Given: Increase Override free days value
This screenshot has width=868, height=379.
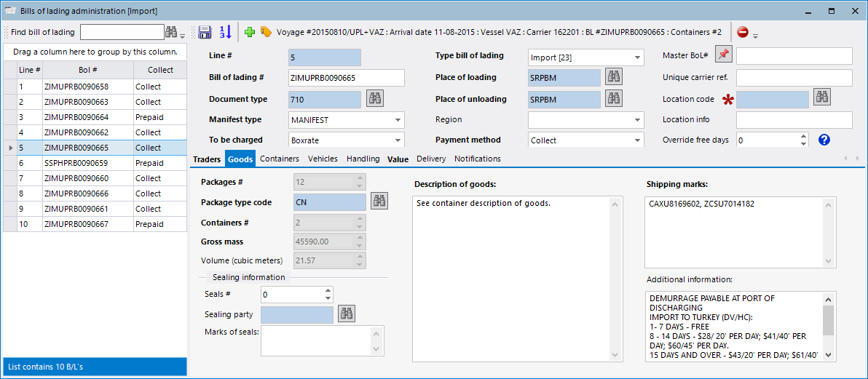Looking at the screenshot, I should pyautogui.click(x=804, y=136).
